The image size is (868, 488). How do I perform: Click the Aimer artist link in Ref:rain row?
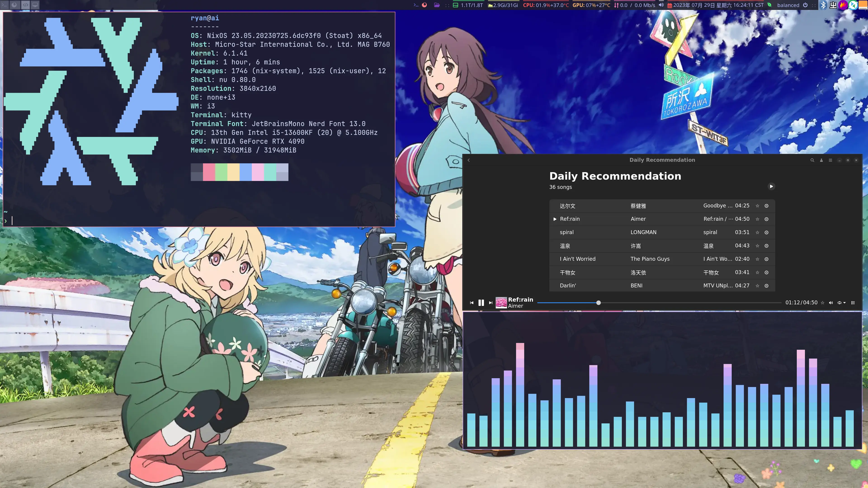pos(638,219)
